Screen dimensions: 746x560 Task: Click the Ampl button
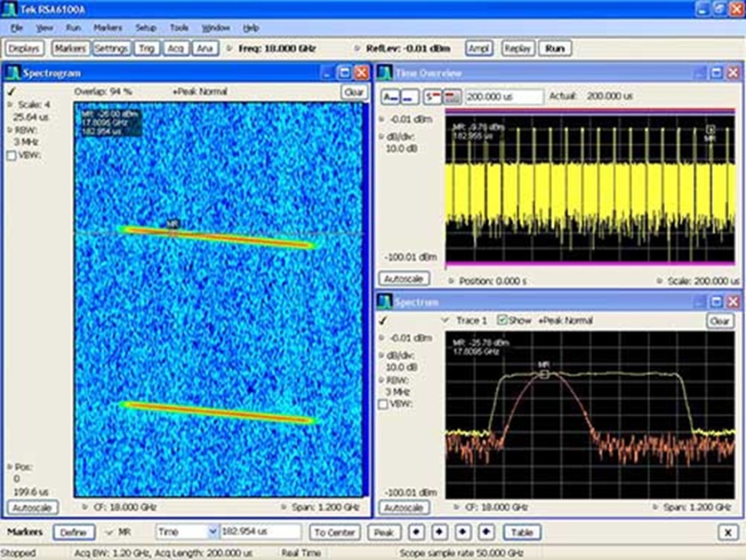pos(479,49)
